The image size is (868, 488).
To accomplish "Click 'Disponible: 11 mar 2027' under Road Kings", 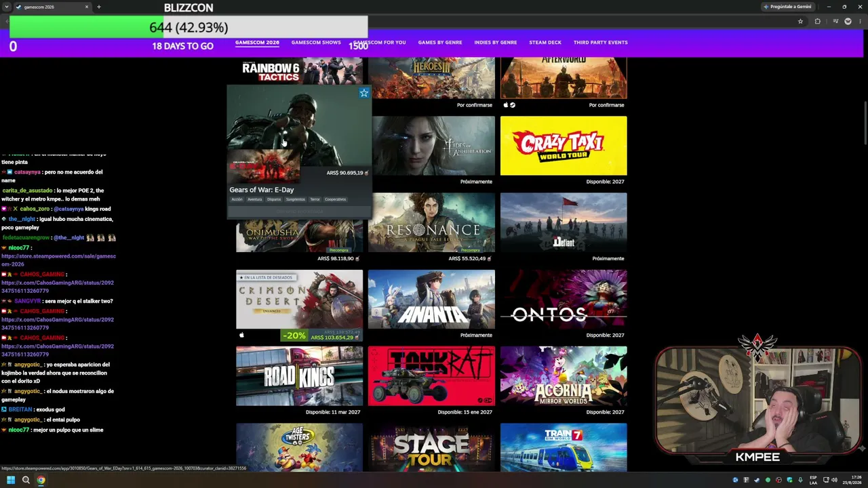I will [333, 412].
